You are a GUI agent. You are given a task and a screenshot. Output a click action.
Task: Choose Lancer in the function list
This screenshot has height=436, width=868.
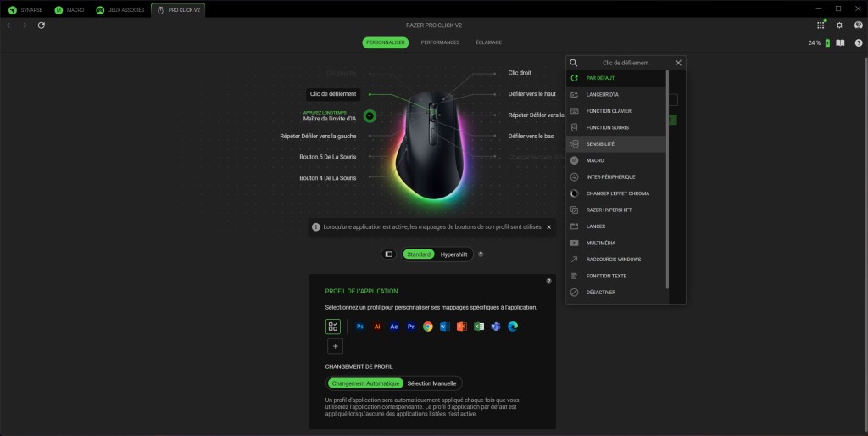point(615,226)
